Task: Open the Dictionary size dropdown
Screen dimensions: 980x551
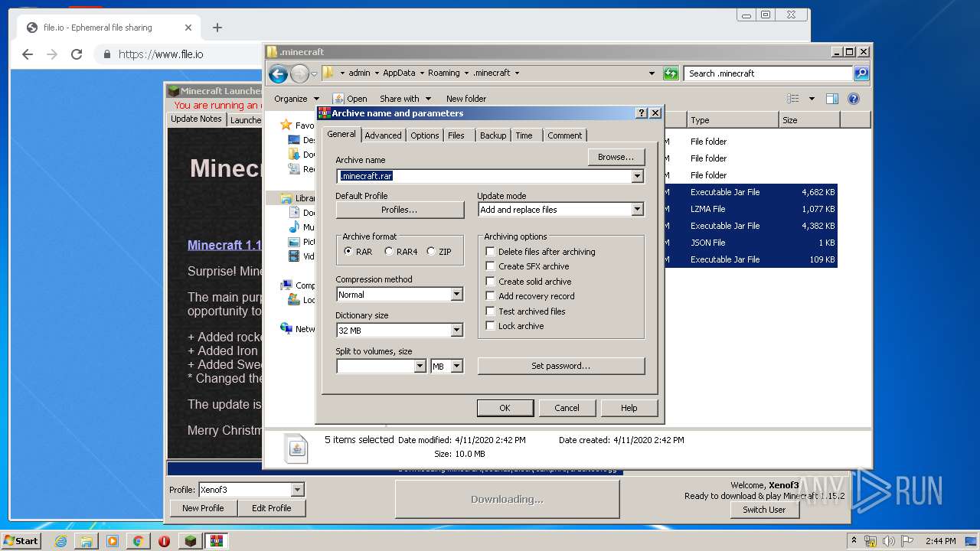Action: [x=456, y=331]
